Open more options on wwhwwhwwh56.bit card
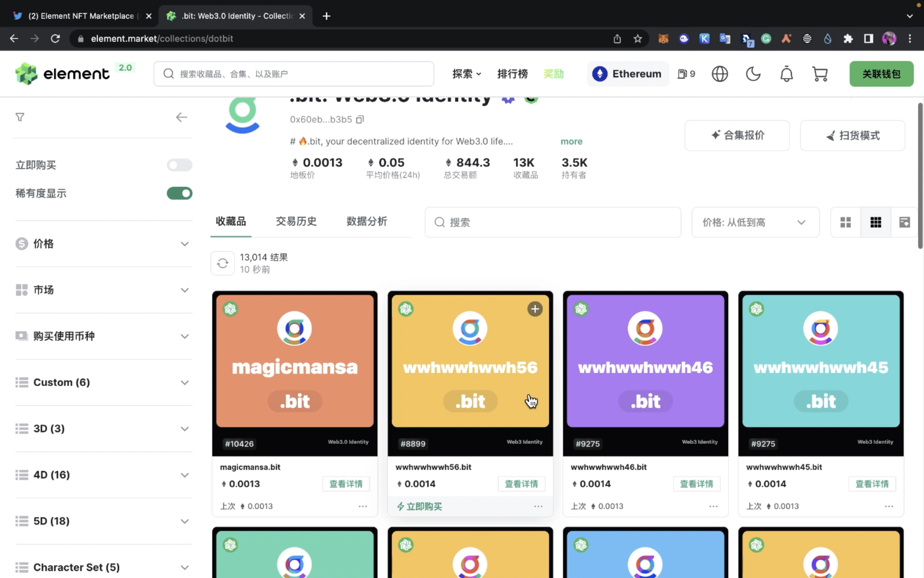The height and width of the screenshot is (578, 924). (x=538, y=506)
